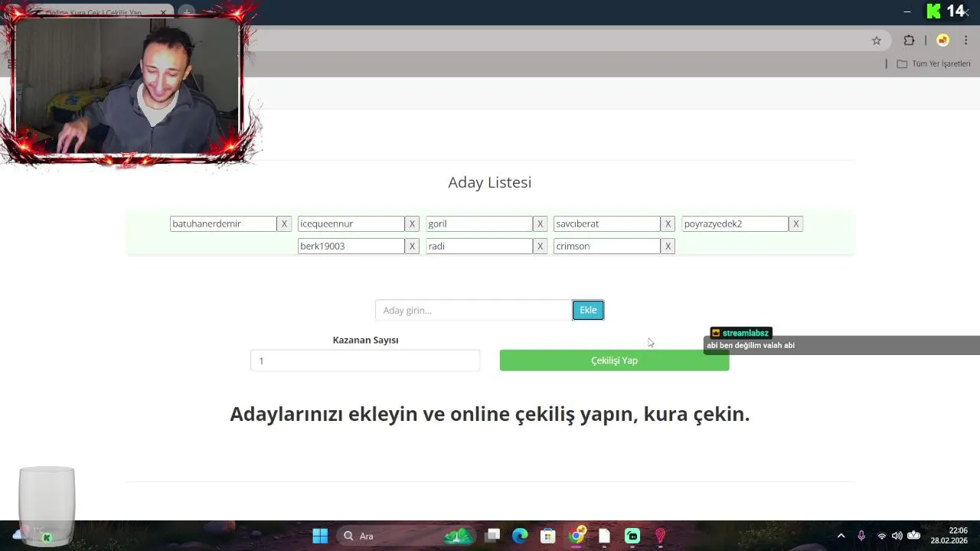Focus the 'Aday girin...' input box

pyautogui.click(x=473, y=310)
